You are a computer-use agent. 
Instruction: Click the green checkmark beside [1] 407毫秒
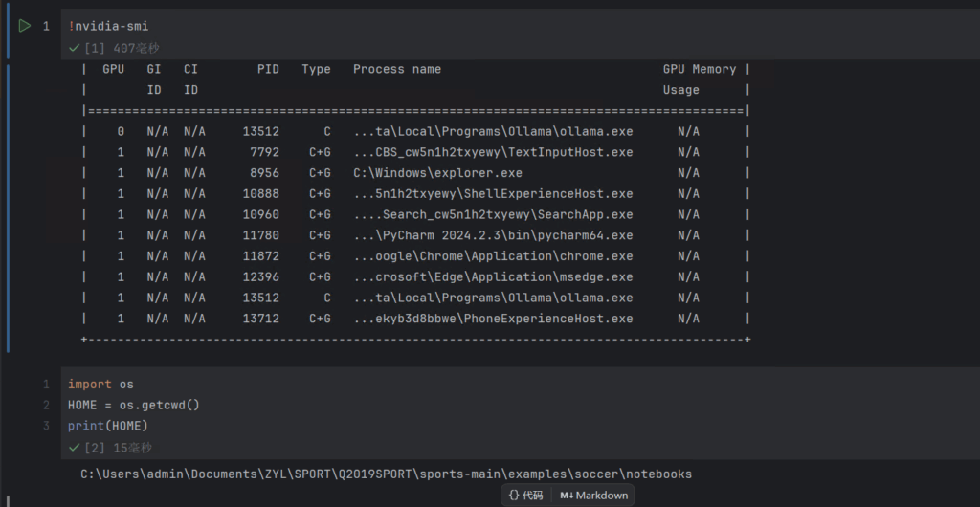tap(75, 47)
